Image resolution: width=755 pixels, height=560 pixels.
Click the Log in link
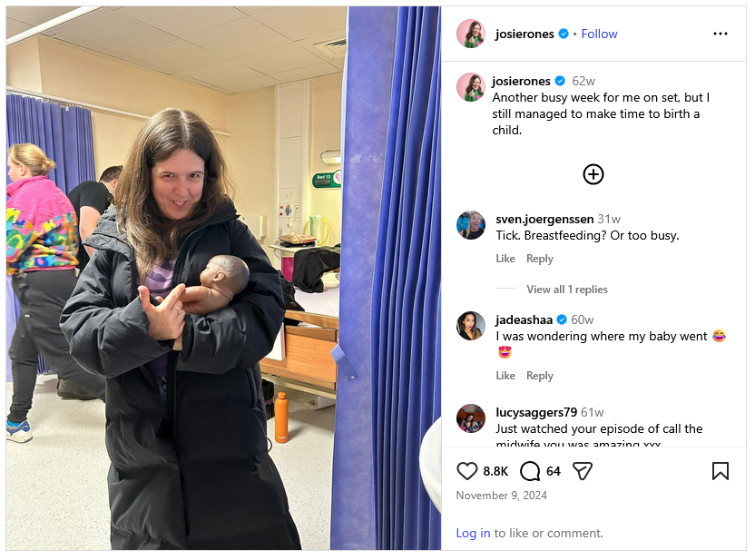473,533
